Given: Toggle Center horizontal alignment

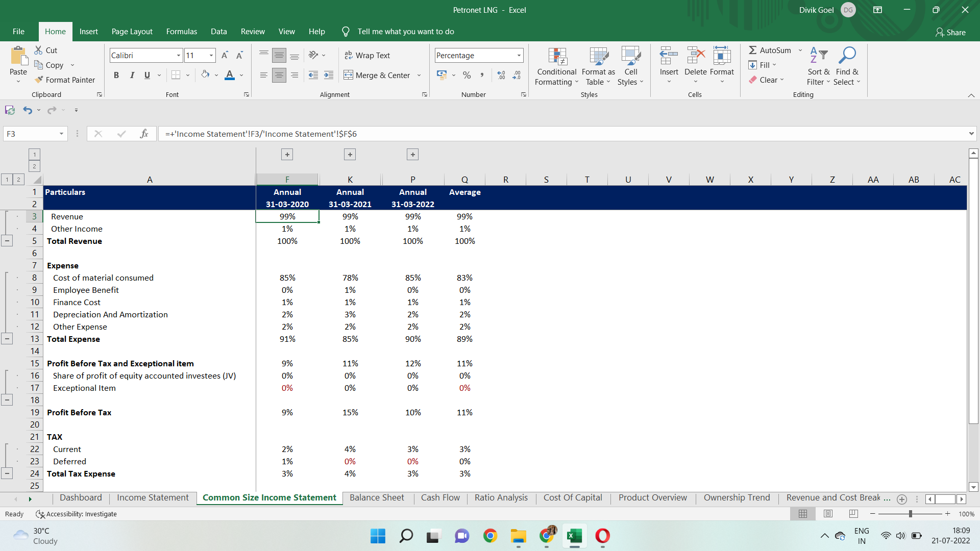Looking at the screenshot, I should point(279,75).
